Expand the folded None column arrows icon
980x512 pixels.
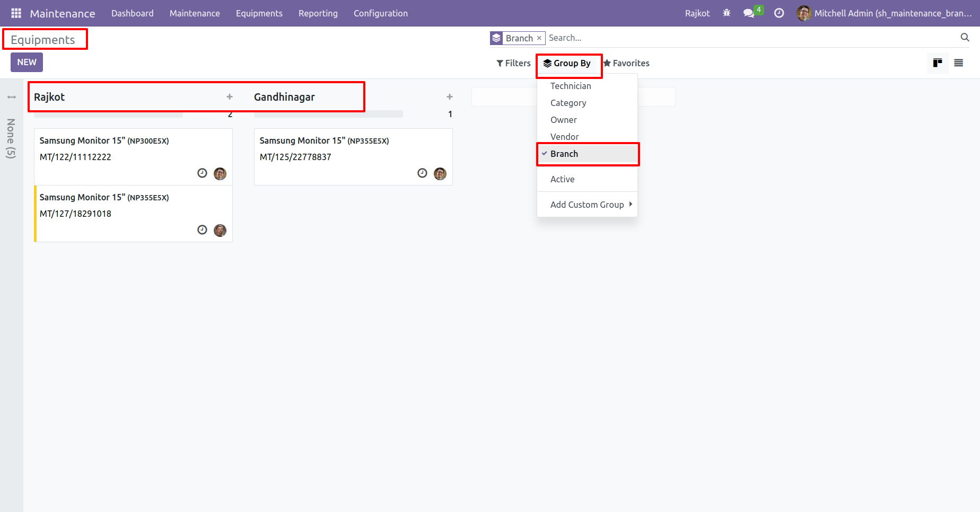(x=11, y=97)
